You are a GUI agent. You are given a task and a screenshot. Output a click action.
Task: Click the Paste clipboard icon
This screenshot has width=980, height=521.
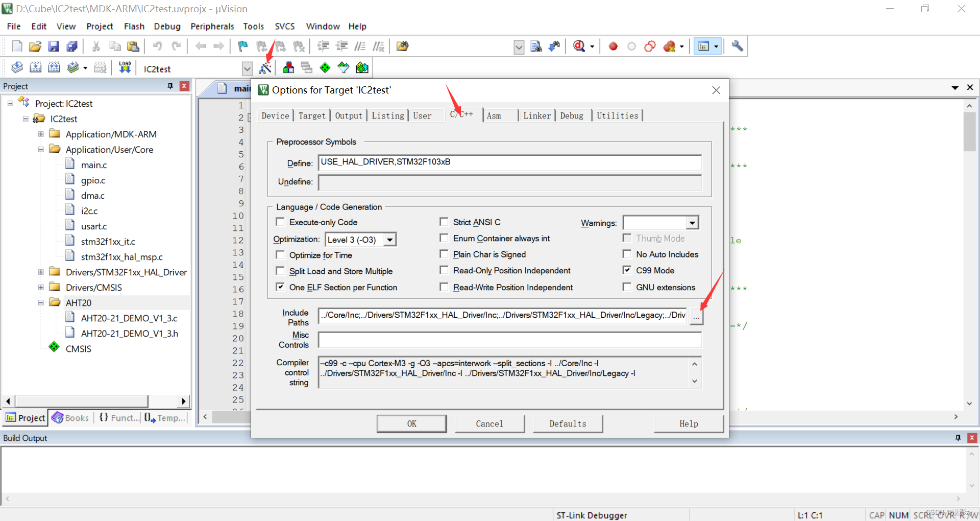pos(133,46)
